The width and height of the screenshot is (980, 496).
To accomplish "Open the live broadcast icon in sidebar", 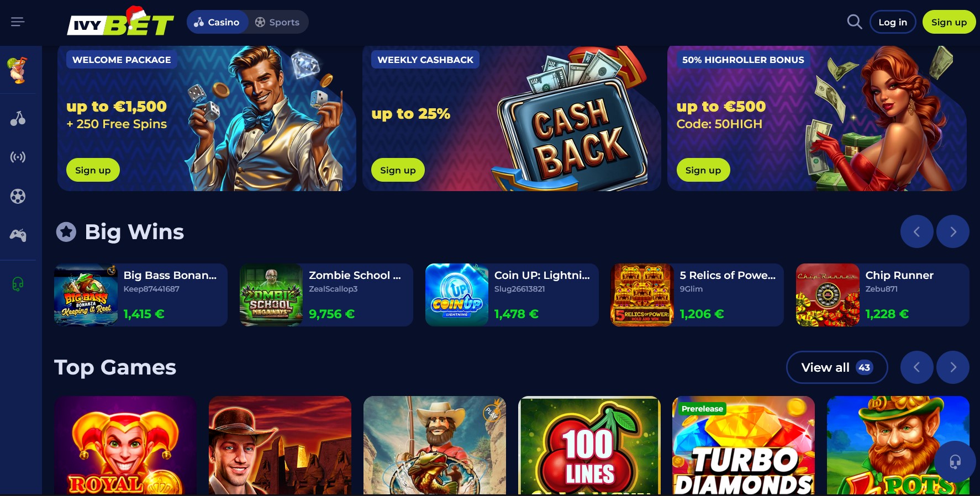I will click(18, 157).
